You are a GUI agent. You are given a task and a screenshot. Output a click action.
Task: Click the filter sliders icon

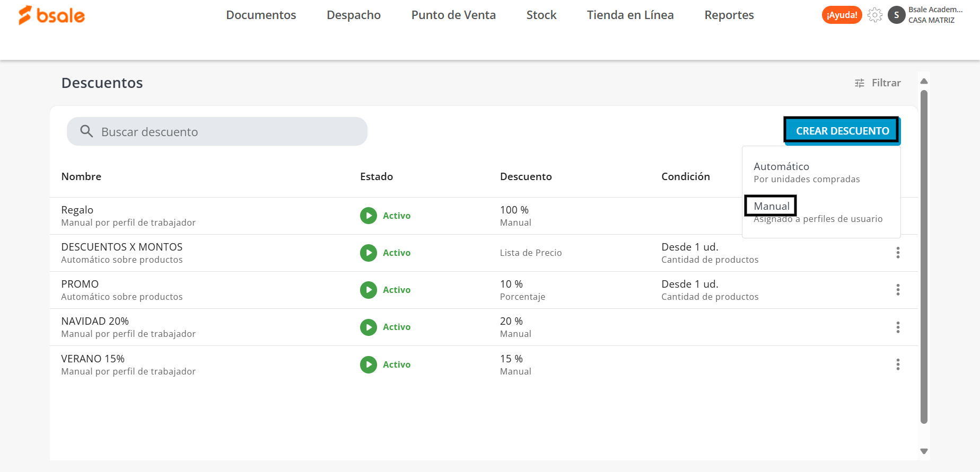(x=860, y=83)
